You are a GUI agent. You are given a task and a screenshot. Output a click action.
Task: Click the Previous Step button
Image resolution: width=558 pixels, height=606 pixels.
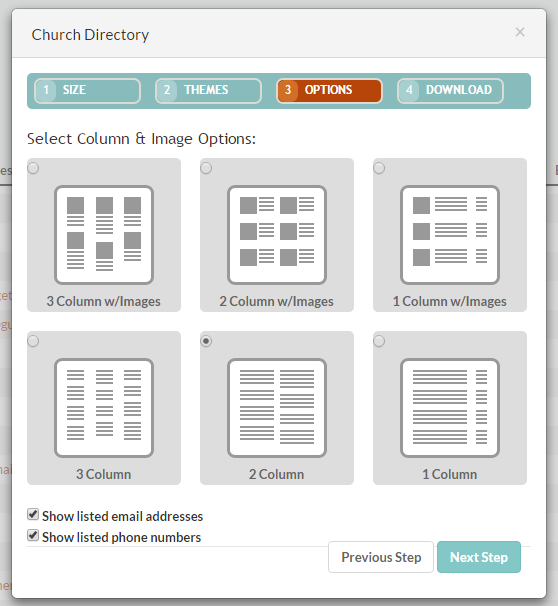pyautogui.click(x=381, y=557)
